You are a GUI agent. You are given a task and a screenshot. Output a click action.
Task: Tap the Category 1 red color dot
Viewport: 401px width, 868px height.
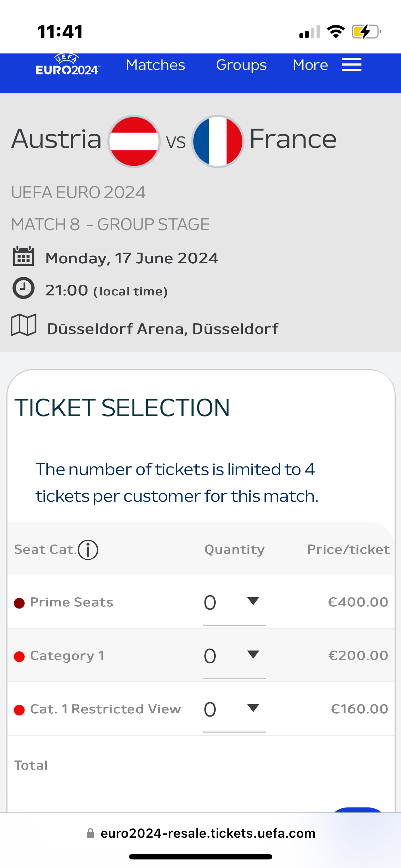(19, 656)
